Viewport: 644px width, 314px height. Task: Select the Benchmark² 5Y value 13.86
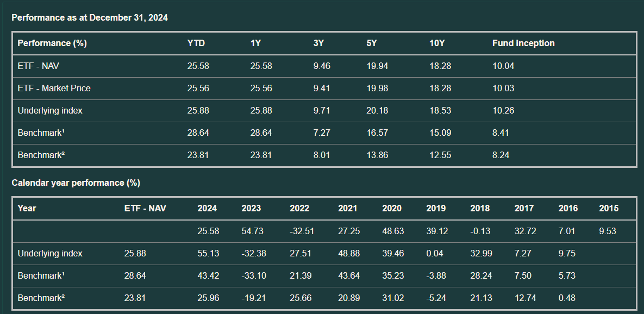(x=378, y=155)
